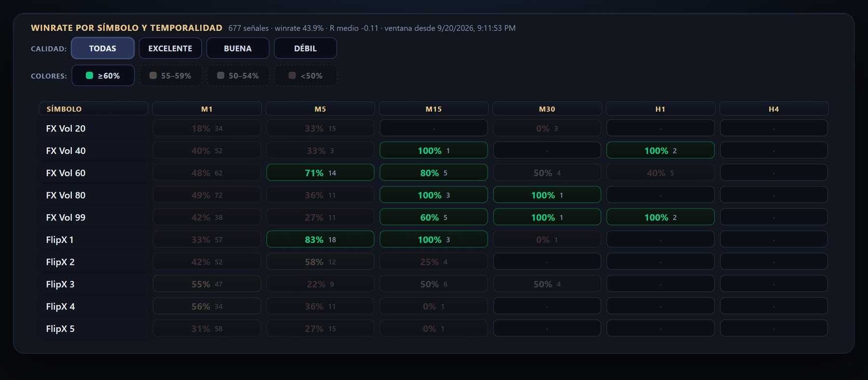Select the FX Vol 20 row label

pyautogui.click(x=94, y=129)
